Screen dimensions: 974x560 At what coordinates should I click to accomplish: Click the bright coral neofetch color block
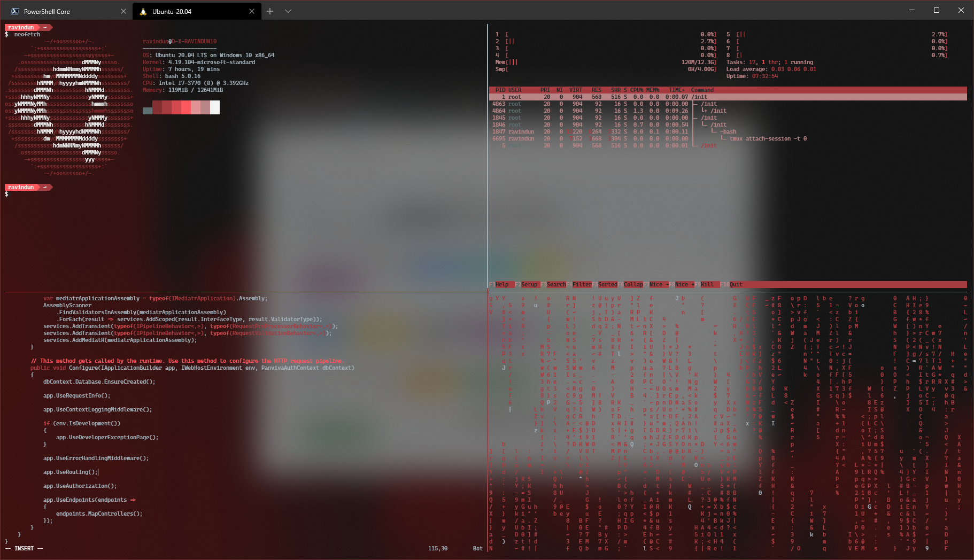186,107
